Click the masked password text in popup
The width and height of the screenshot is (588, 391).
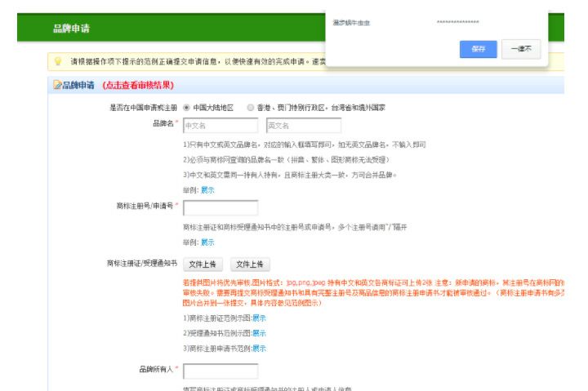pos(457,23)
